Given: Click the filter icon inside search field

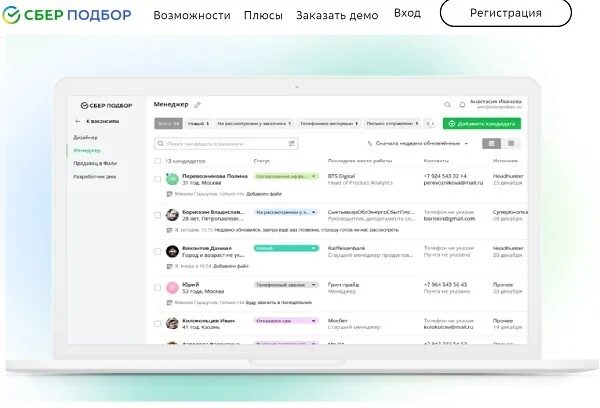Looking at the screenshot, I should pyautogui.click(x=291, y=144).
